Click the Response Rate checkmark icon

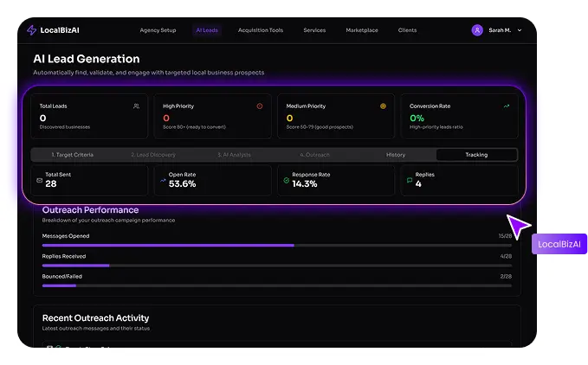(286, 181)
